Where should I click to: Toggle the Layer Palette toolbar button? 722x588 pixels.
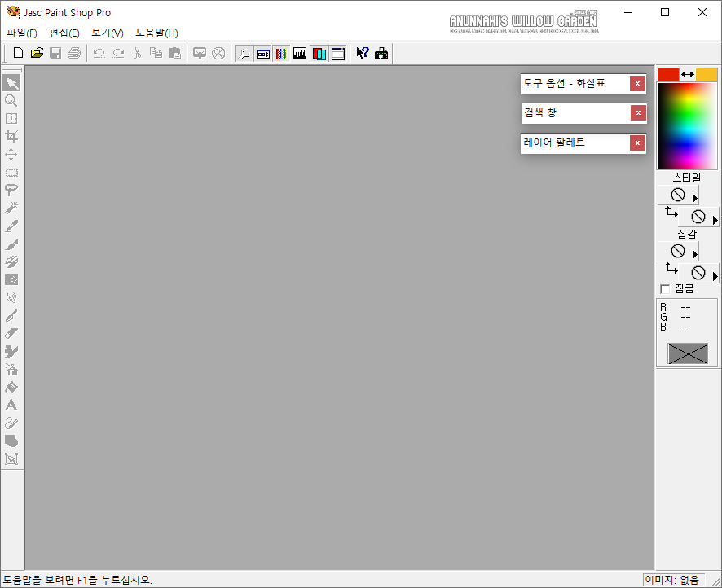click(319, 52)
